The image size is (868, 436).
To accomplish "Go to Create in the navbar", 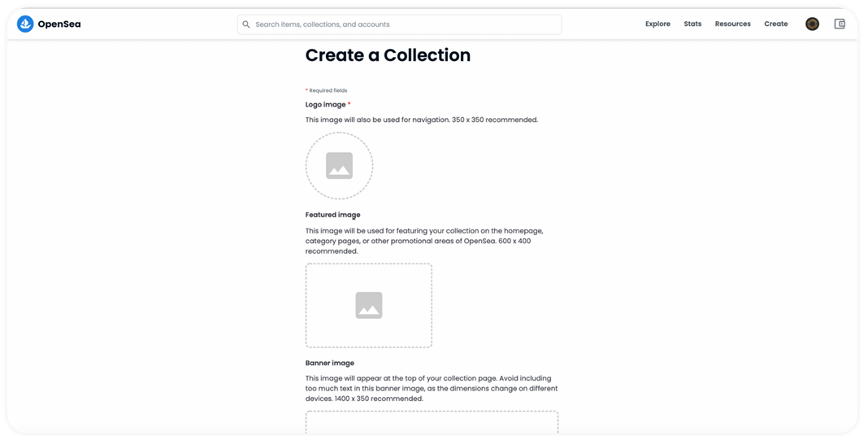I will pos(775,24).
